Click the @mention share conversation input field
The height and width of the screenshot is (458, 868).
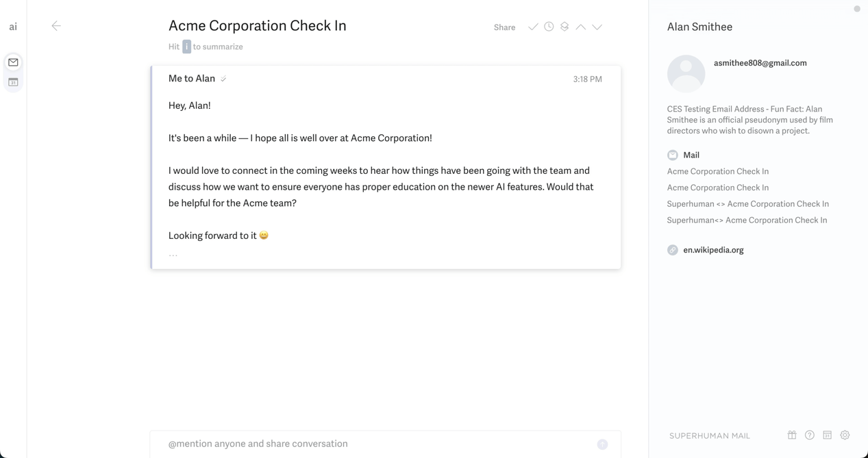pos(377,444)
